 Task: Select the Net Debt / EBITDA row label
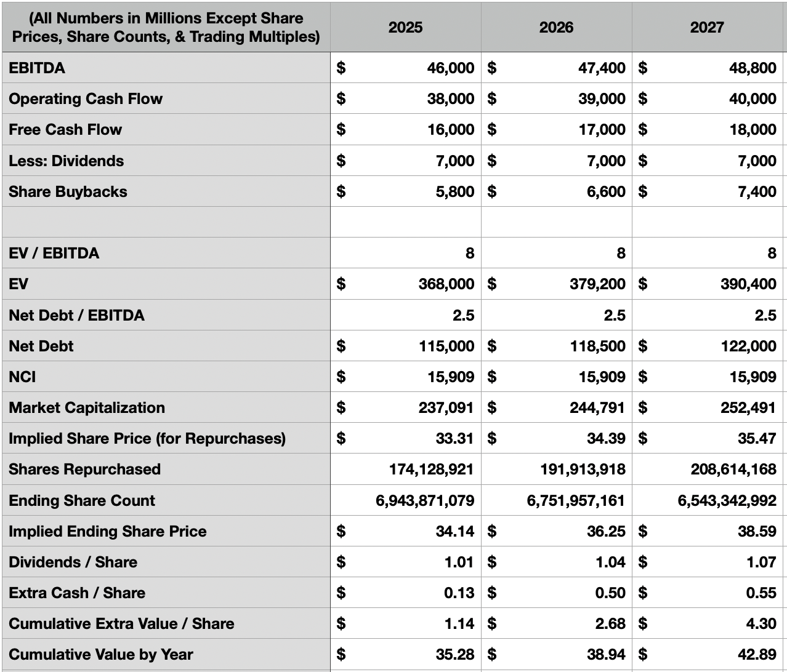(x=76, y=315)
